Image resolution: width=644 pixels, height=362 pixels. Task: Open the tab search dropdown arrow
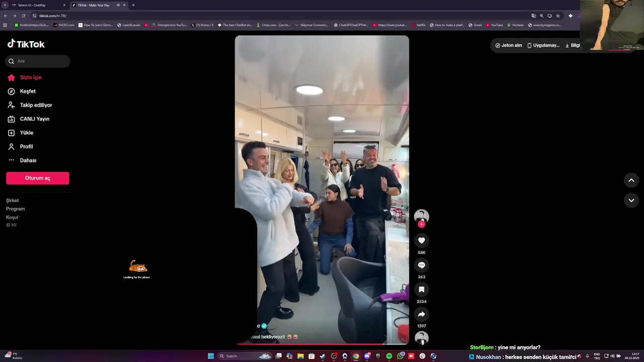5,5
